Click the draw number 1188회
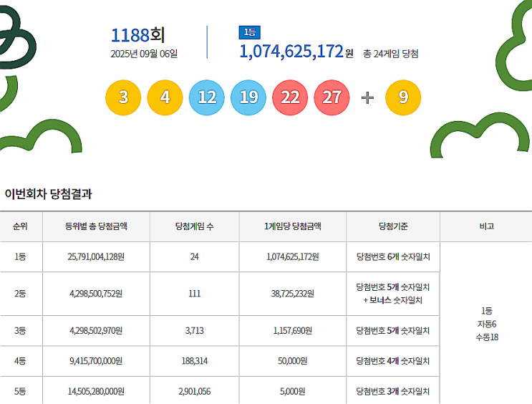The image size is (532, 404). 137,35
